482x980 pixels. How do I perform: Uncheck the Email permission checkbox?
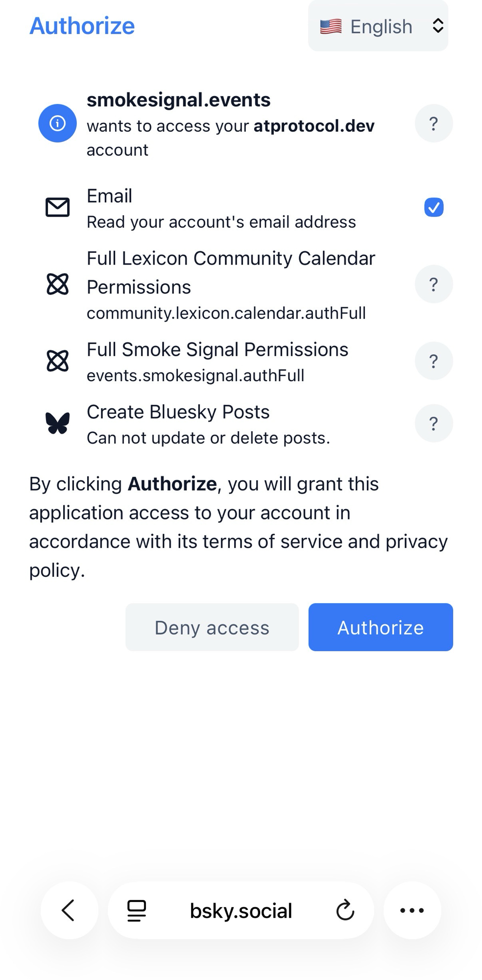point(434,207)
